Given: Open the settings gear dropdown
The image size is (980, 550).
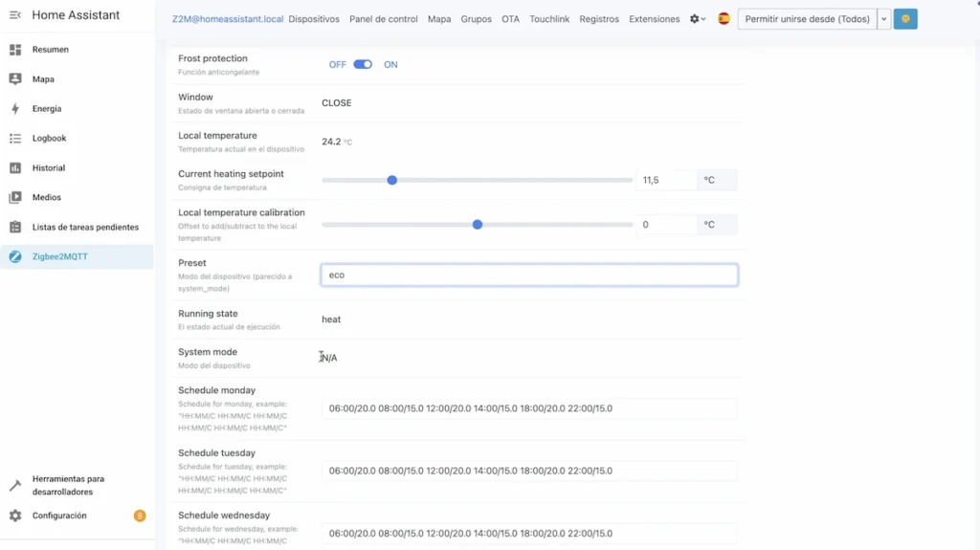Looking at the screenshot, I should coord(698,19).
